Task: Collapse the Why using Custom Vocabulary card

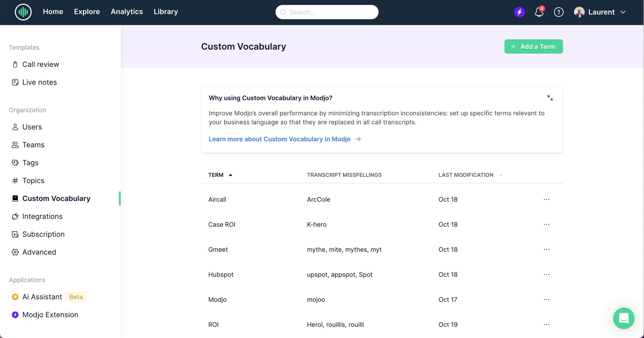Action: (550, 98)
